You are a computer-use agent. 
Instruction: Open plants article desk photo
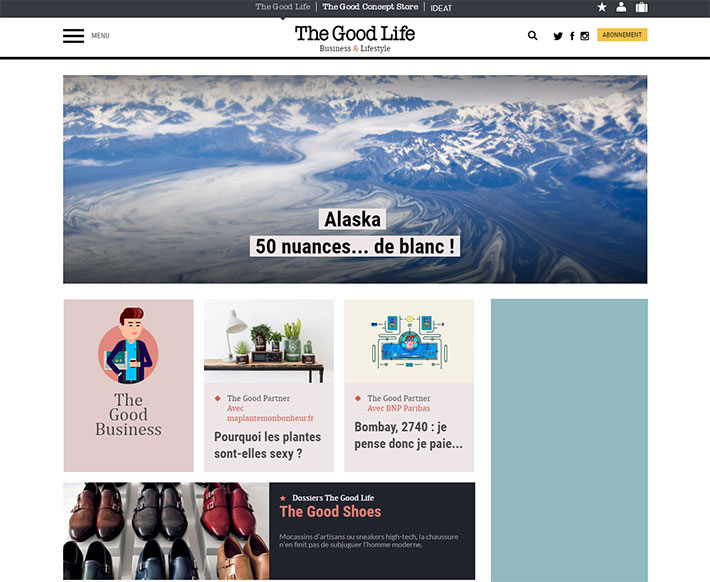point(269,341)
